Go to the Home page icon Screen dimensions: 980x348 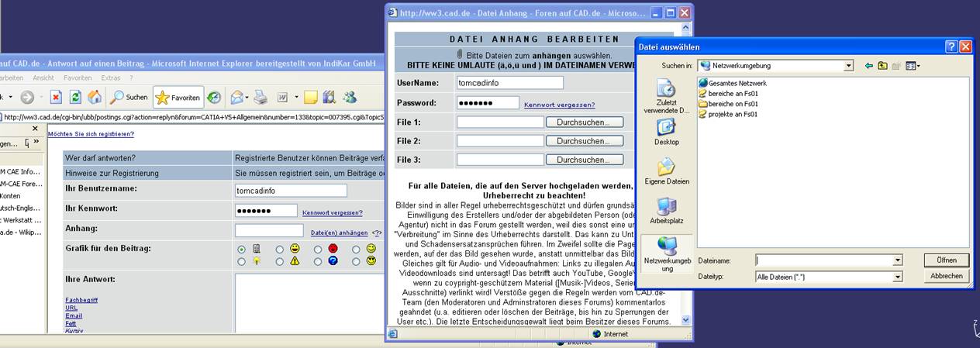[x=94, y=97]
